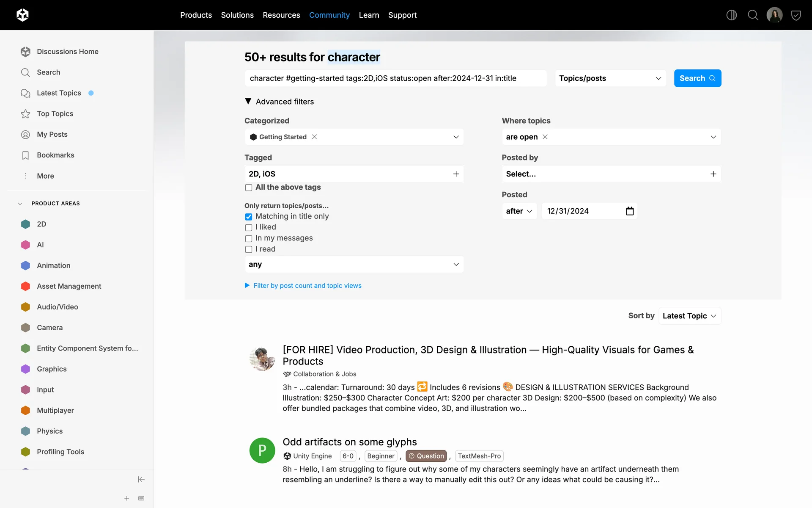The image size is (812, 508).
Task: Open Bookmarks in the sidebar
Action: [55, 155]
